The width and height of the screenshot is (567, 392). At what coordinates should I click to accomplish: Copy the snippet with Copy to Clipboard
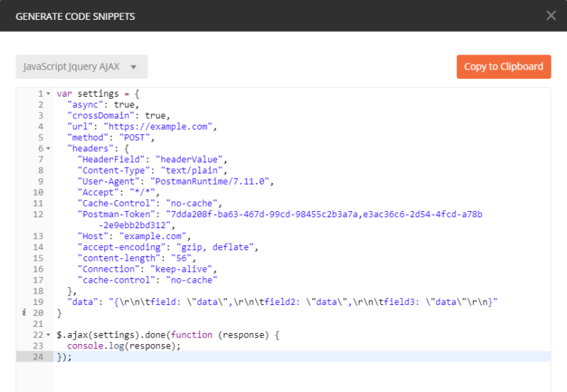coord(504,66)
